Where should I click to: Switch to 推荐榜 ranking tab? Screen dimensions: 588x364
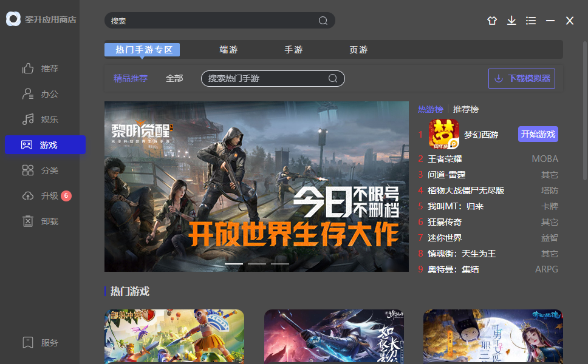466,109
